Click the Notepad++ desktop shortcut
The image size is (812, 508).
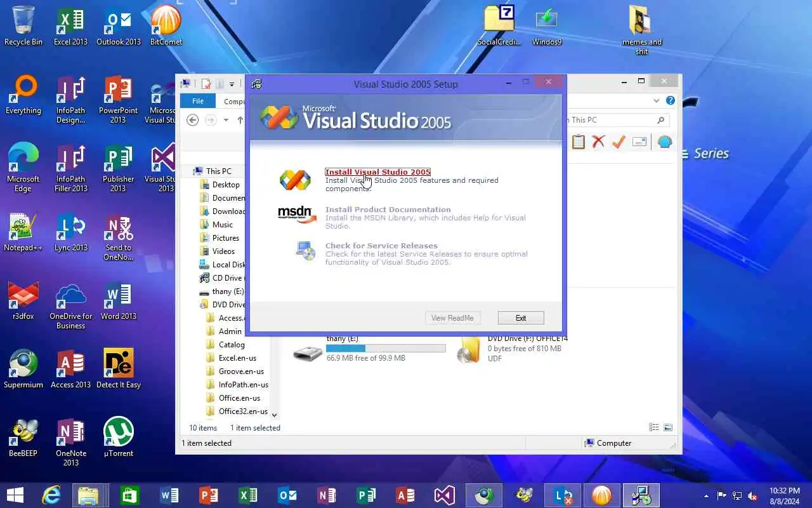point(23,232)
